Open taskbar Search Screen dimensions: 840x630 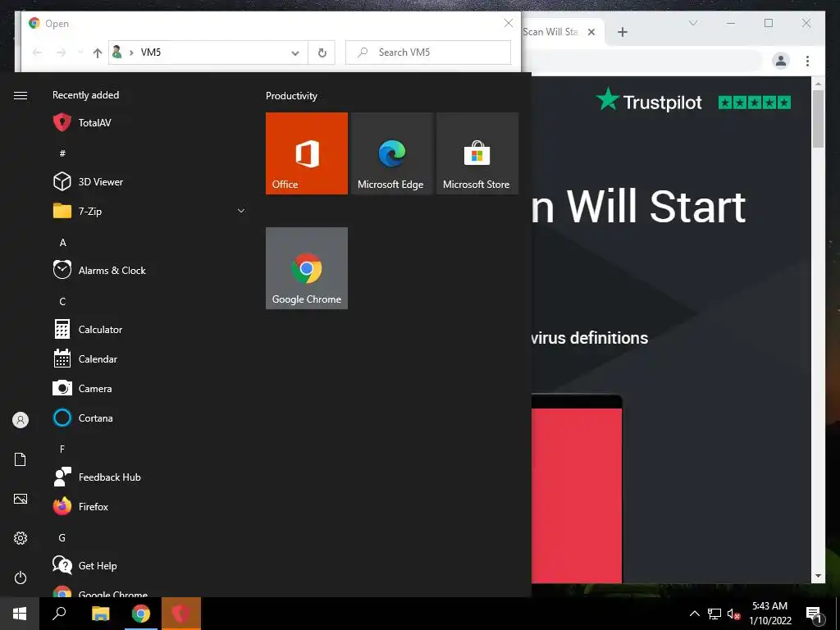(x=59, y=614)
